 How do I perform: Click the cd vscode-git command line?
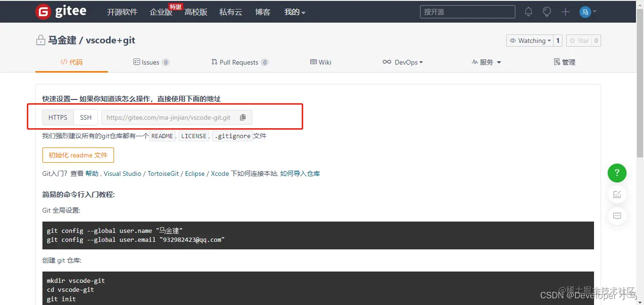pyautogui.click(x=71, y=289)
